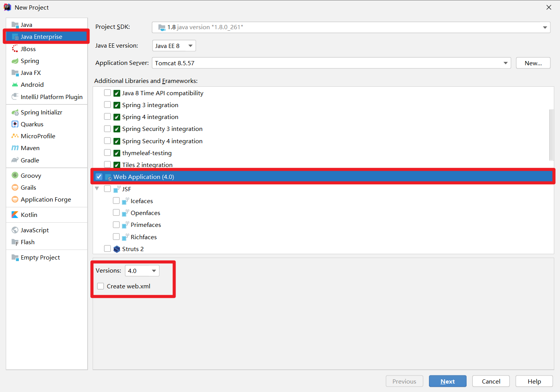Click the Icefaces library icon

click(x=125, y=201)
